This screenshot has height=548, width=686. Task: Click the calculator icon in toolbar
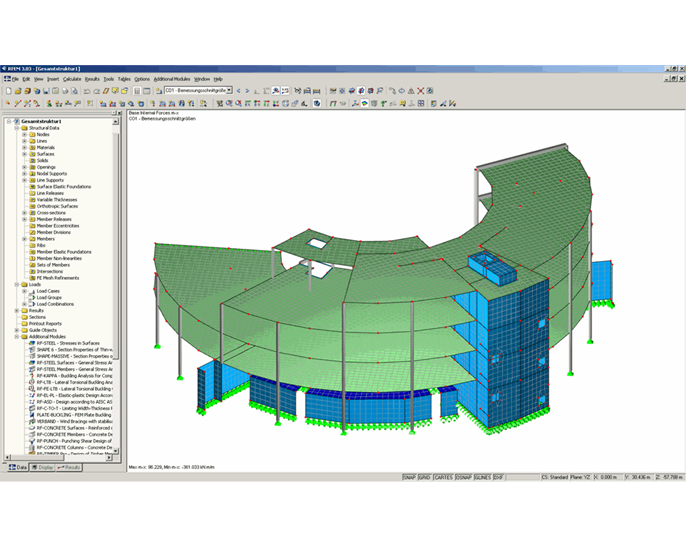click(x=137, y=91)
